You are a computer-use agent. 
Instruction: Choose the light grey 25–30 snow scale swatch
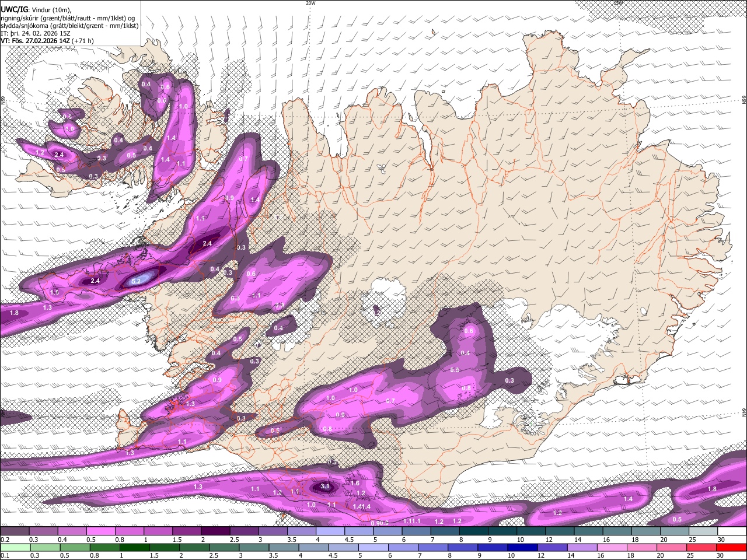[x=703, y=531]
